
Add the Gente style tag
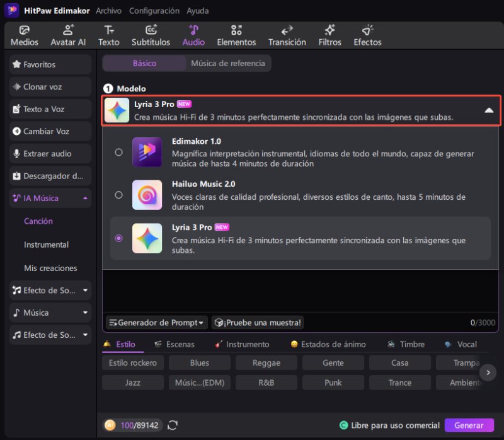coord(333,363)
